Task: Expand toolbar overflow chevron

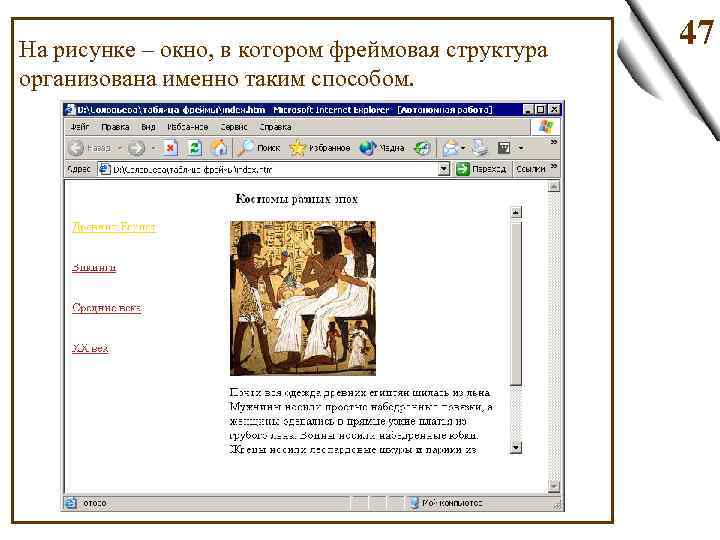Action: pos(554,142)
